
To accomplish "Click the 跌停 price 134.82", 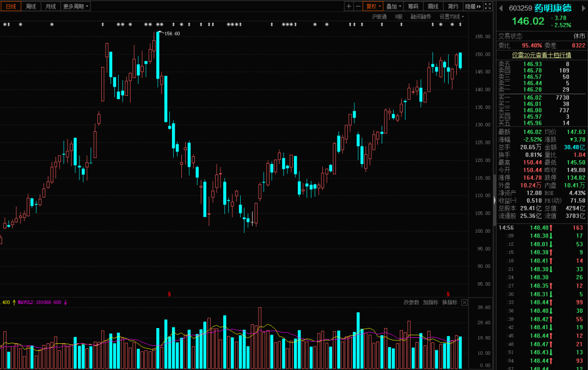I will pos(575,178).
